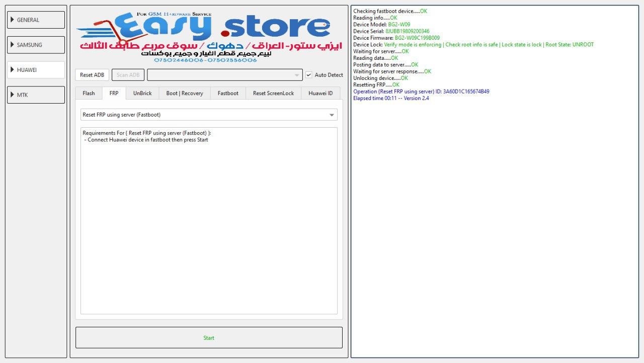Click 'Connect Huawei device in fastboot' requirement text
The width and height of the screenshot is (644, 363).
pyautogui.click(x=146, y=140)
